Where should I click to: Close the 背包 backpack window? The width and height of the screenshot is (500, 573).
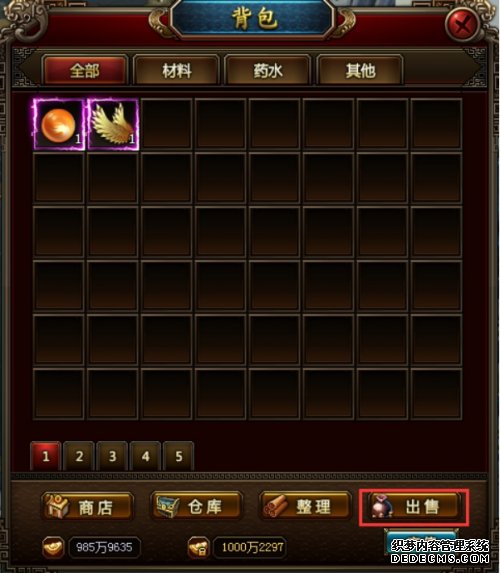(x=463, y=25)
